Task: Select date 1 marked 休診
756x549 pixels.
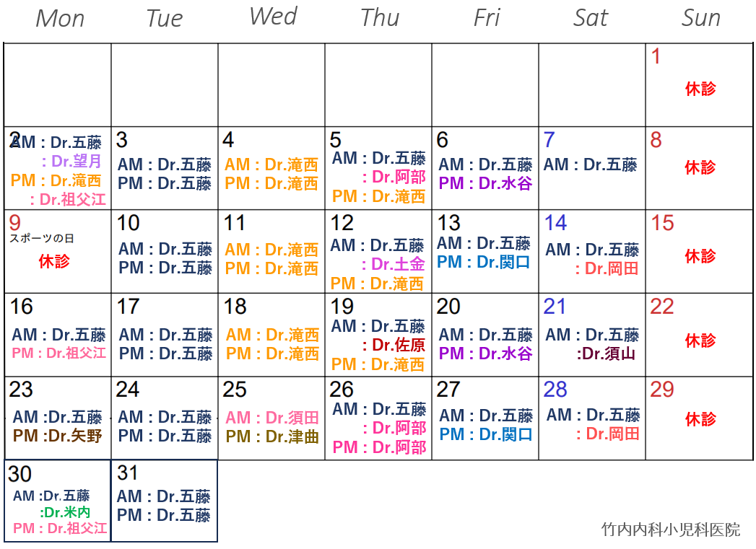Action: (699, 84)
